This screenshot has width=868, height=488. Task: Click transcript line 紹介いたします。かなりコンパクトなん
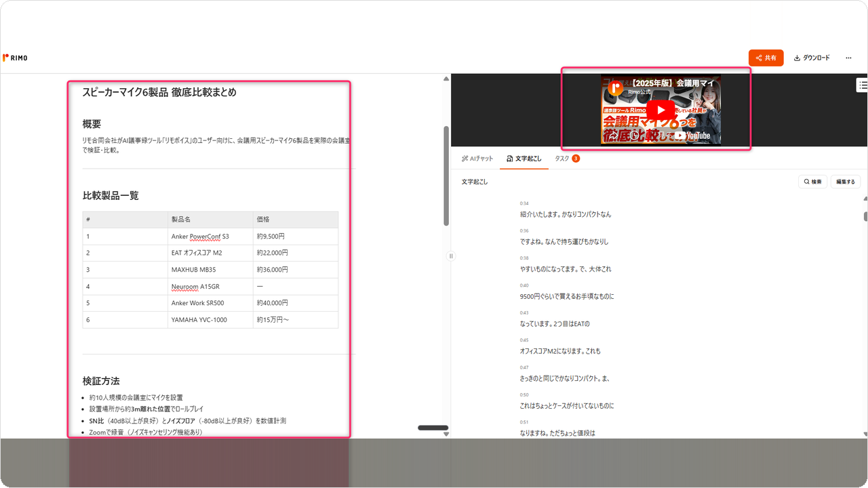tap(566, 214)
